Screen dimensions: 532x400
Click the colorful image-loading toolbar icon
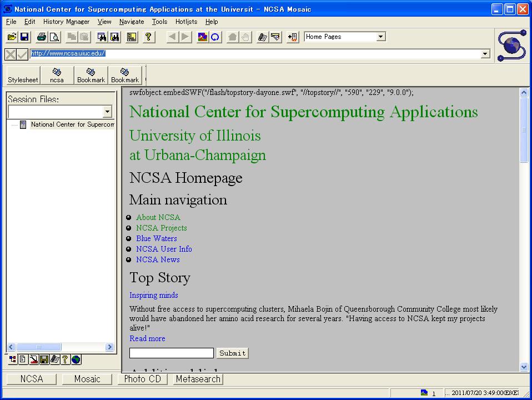203,37
